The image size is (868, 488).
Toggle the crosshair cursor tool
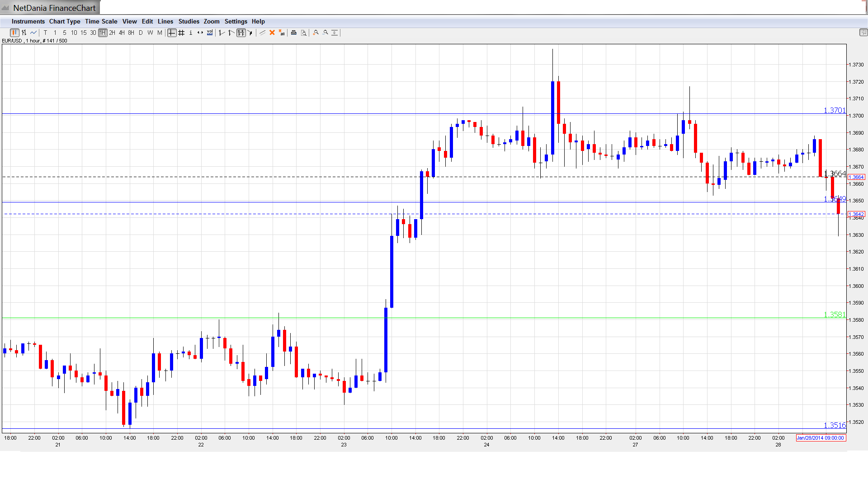pos(172,33)
